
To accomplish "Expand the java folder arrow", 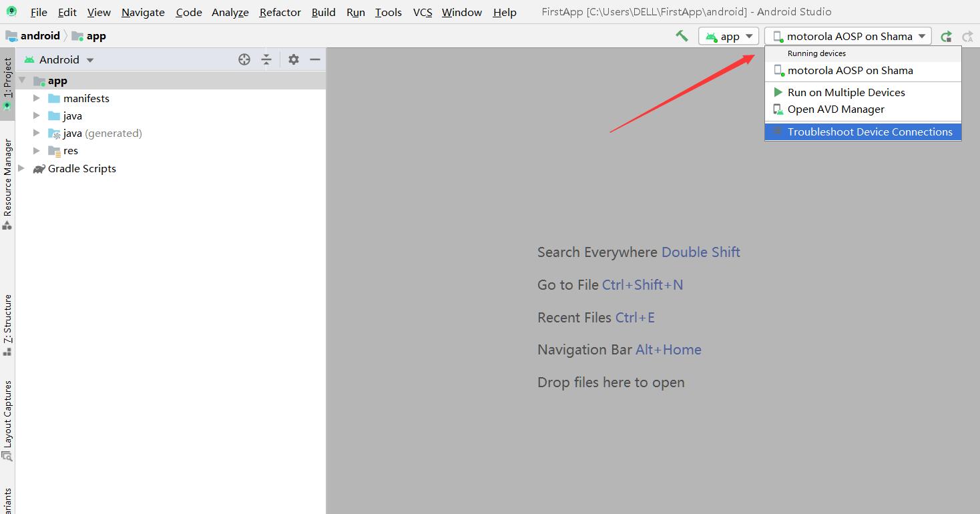I will tap(37, 115).
